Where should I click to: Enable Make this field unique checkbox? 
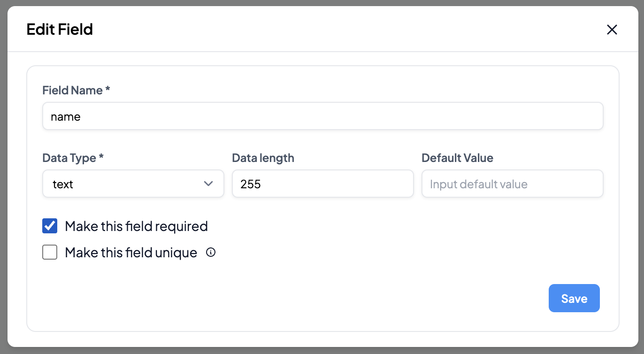50,253
